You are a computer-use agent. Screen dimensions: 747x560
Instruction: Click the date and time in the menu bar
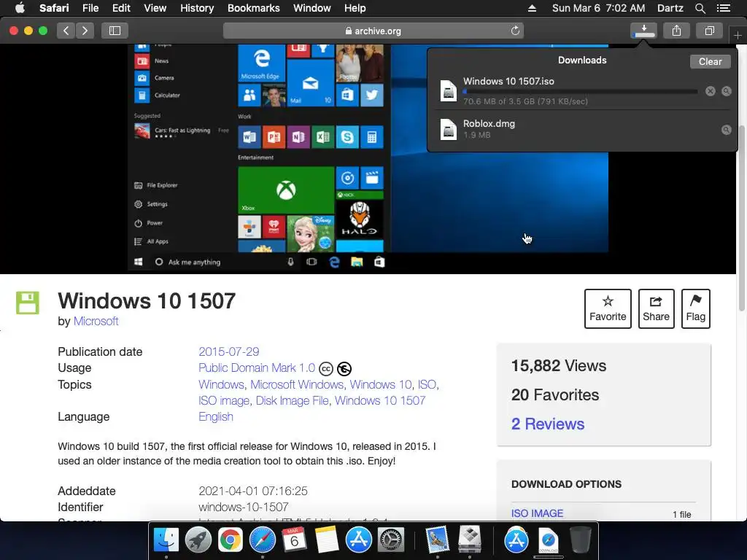[x=598, y=8]
